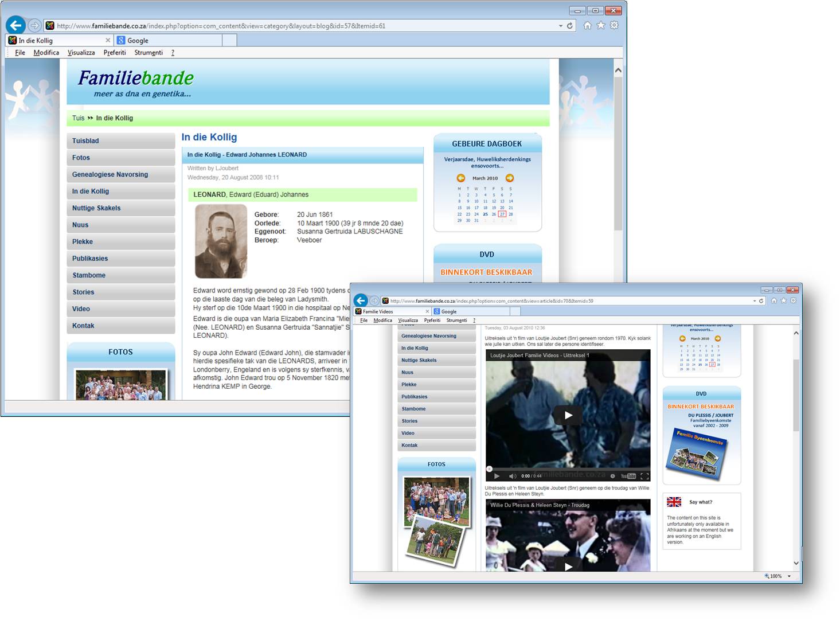The height and width of the screenshot is (621, 840).
Task: Close the Familie Videos tab
Action: 427,311
